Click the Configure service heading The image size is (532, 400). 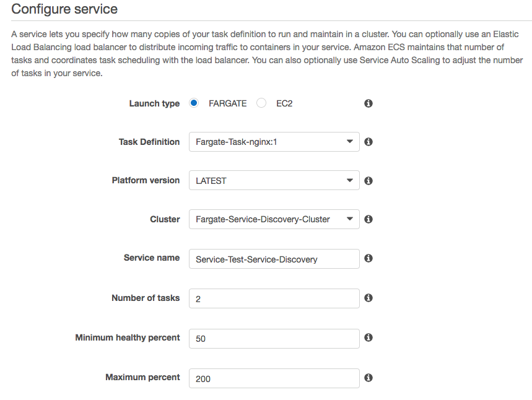64,9
